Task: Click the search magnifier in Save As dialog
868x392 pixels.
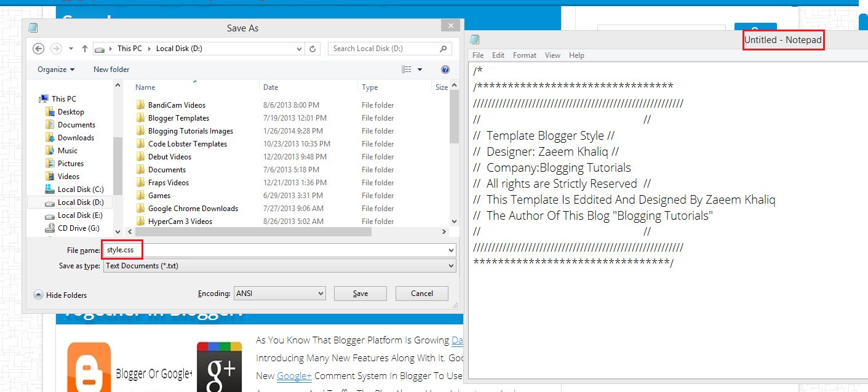Action: tap(443, 49)
